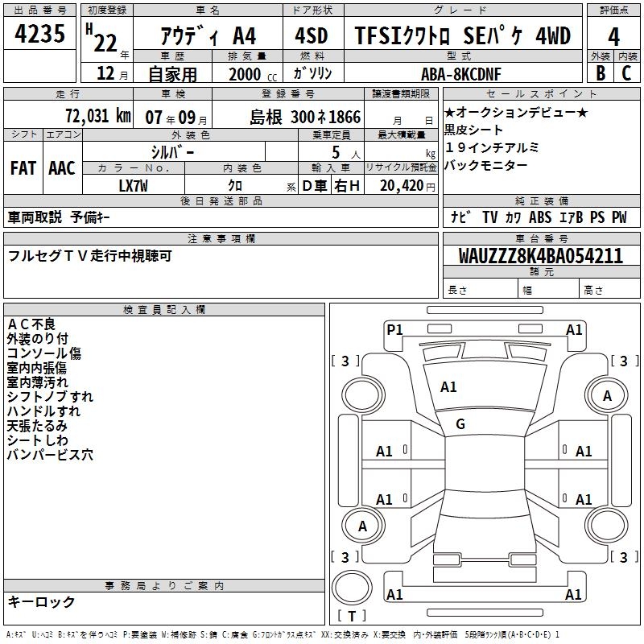Click the mileage "72,031 km"

(x=98, y=115)
